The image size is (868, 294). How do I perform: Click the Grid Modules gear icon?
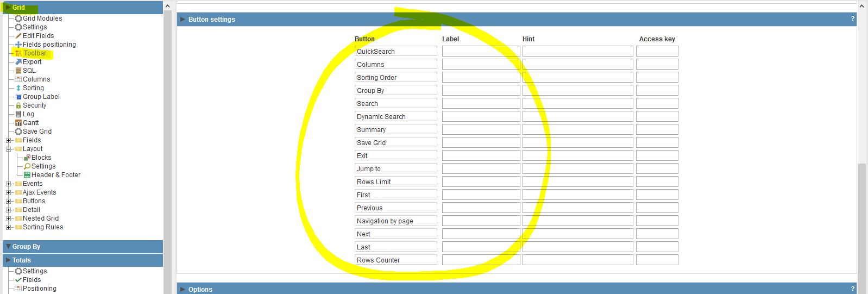[18, 18]
